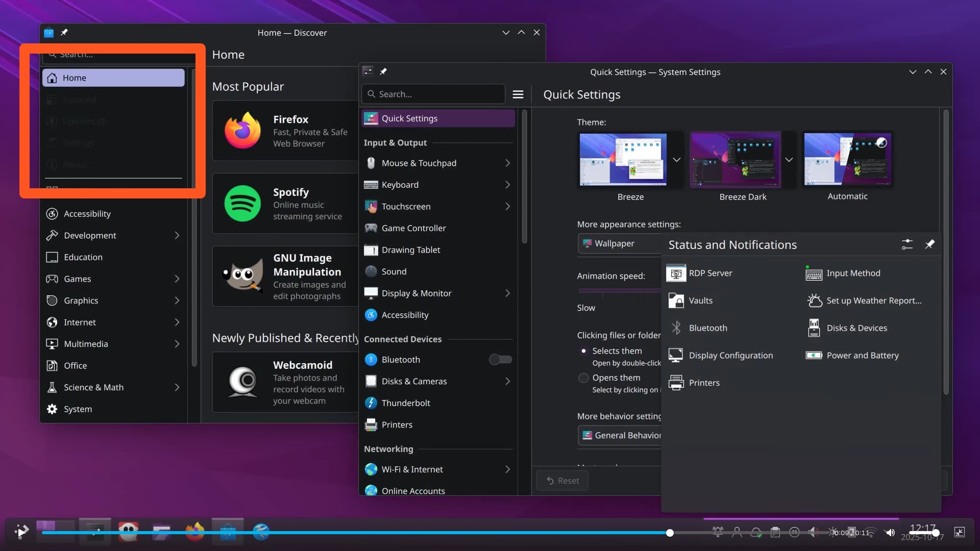
Task: Click the System Settings search field
Action: pos(434,94)
